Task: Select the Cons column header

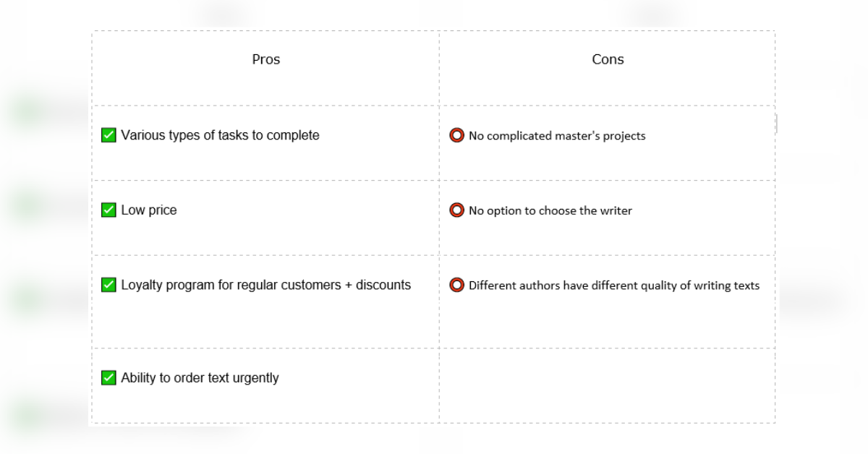Action: click(x=608, y=59)
